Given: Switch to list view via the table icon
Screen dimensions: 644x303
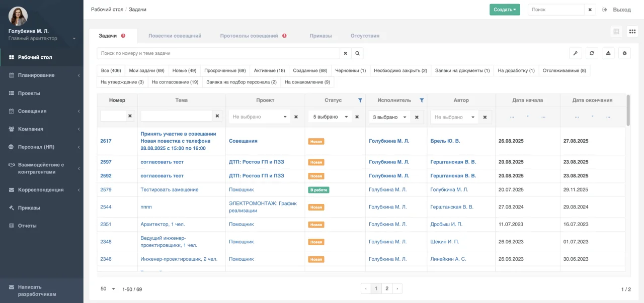Looking at the screenshot, I should 616,31.
